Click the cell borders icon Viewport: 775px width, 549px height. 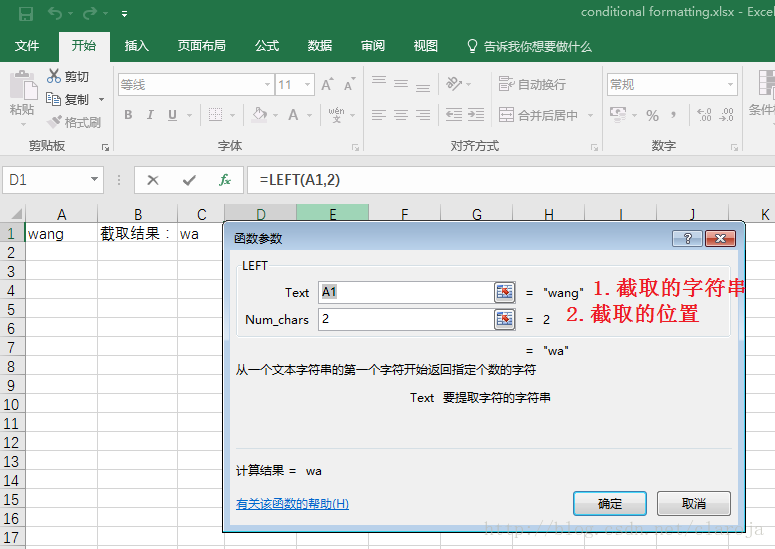tap(215, 115)
